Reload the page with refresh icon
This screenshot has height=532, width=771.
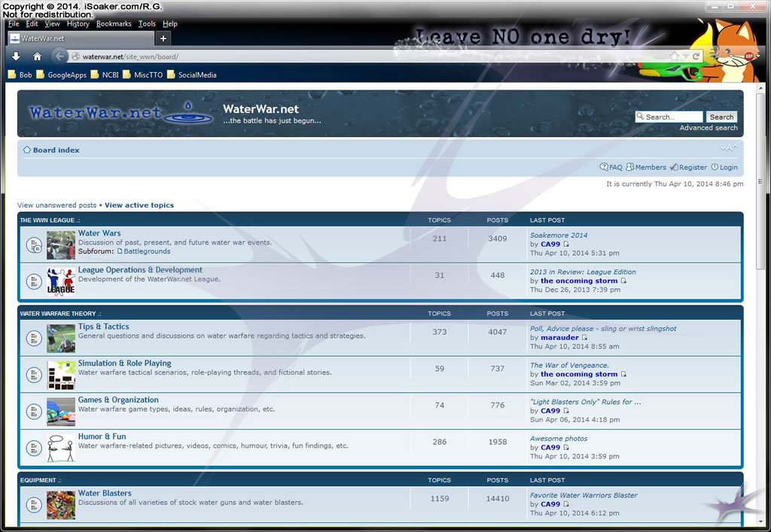(696, 56)
